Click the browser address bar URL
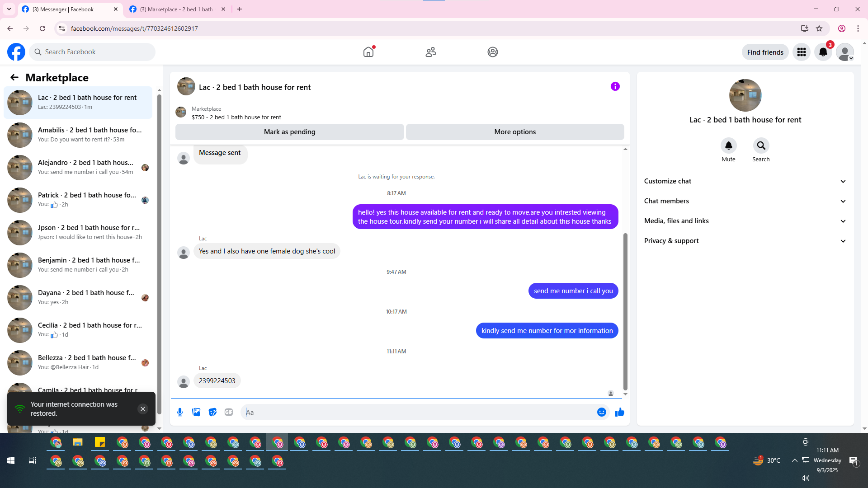Screen dimensions: 868x488 click(134, 28)
